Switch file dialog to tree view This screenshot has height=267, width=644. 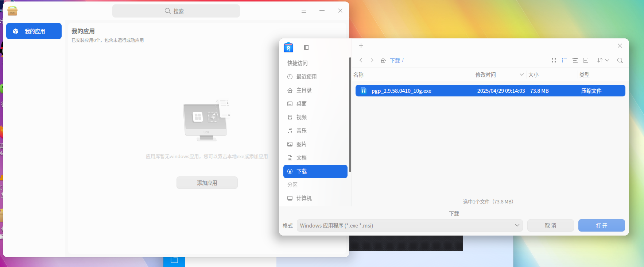[x=575, y=60]
